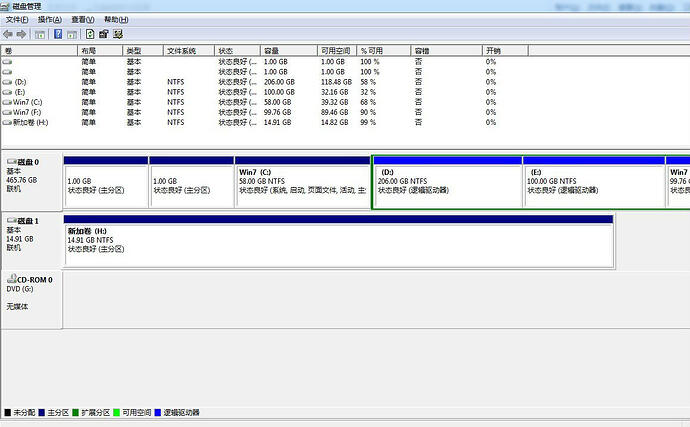Sort by the 开销 column header

point(505,51)
